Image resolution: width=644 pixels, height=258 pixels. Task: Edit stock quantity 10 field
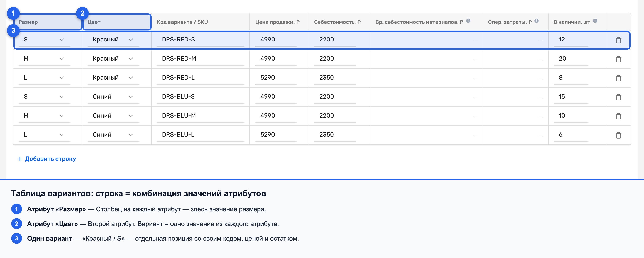(571, 116)
